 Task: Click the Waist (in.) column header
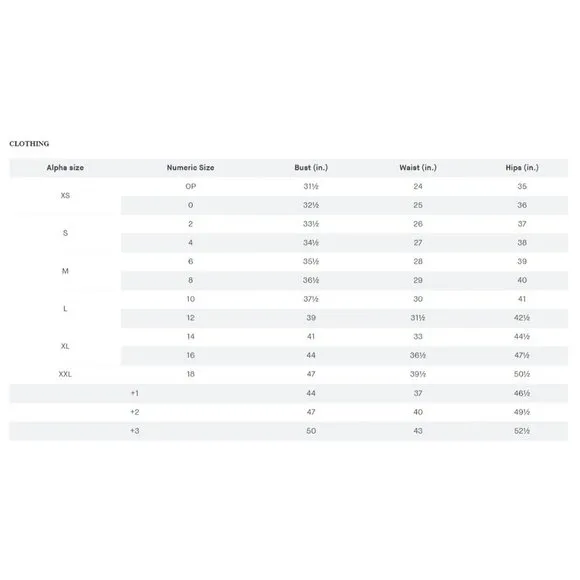point(418,168)
